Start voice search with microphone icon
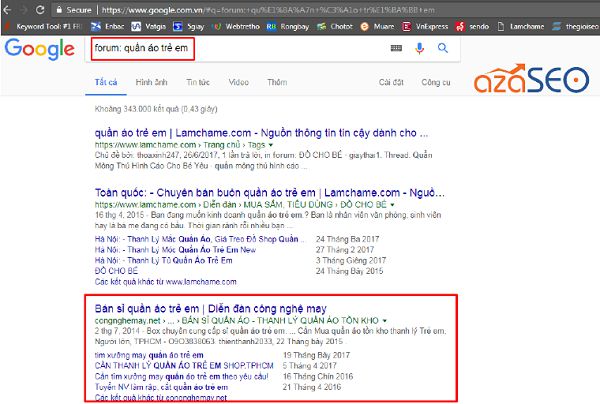The image size is (600, 404). tap(420, 48)
